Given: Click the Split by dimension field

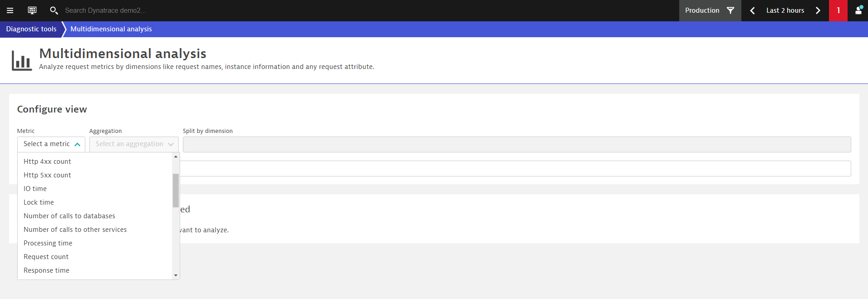Looking at the screenshot, I should [517, 144].
